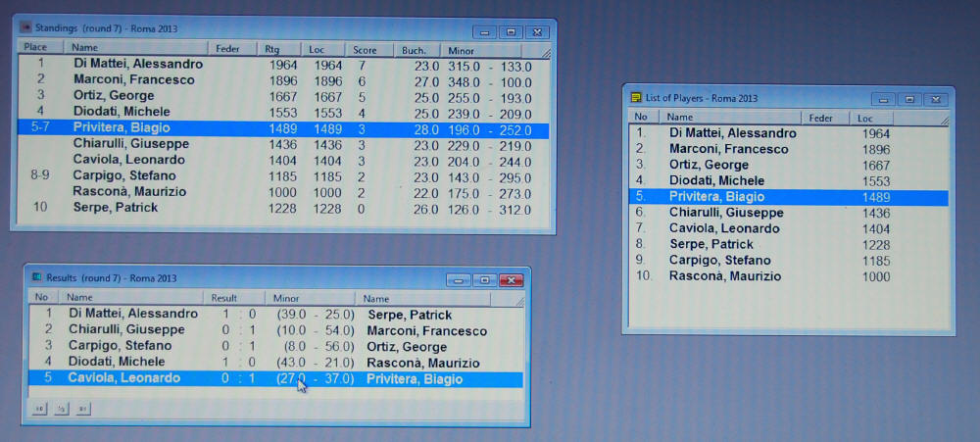Select Carpigo, Stefano row in Standings
980x442 pixels.
tap(283, 176)
